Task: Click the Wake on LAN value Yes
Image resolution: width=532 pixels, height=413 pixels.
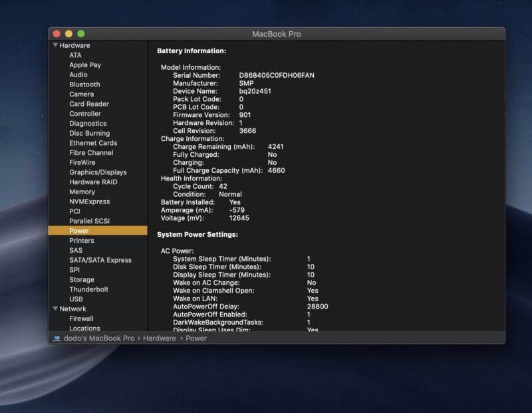Action: 313,299
